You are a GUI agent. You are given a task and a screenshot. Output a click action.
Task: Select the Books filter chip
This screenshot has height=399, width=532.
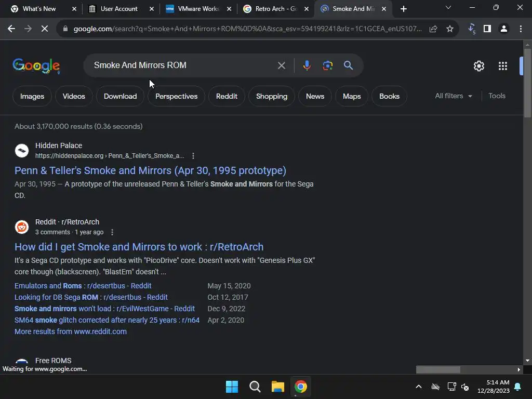(x=389, y=96)
